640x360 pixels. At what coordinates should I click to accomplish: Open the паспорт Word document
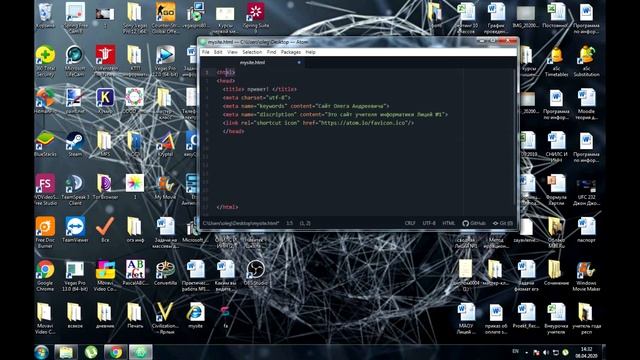point(586,230)
